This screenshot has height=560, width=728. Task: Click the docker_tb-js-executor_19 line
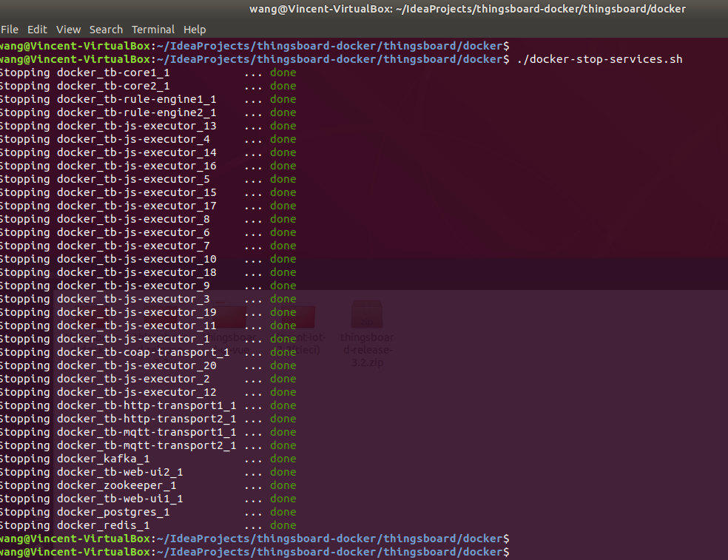[x=148, y=312]
